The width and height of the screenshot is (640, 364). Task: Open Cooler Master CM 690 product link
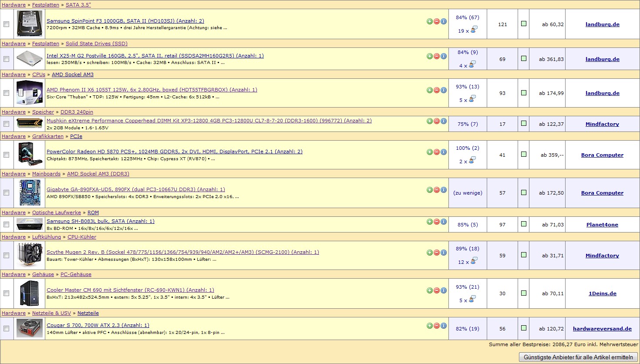click(130, 290)
